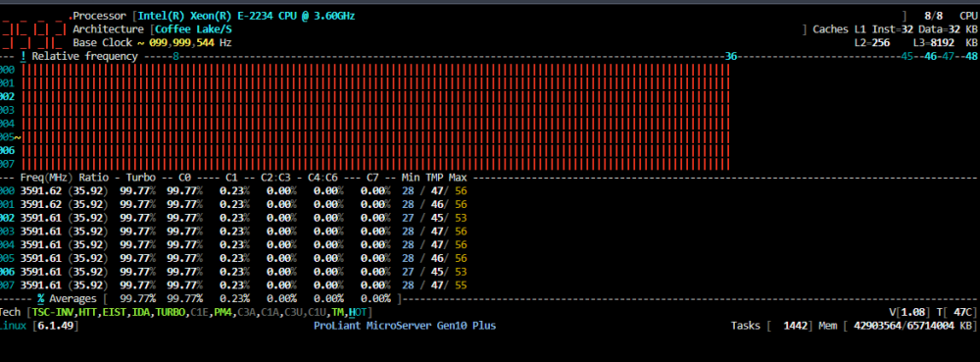Click the Ratio column header
The width and height of the screenshot is (980, 362).
click(x=94, y=178)
